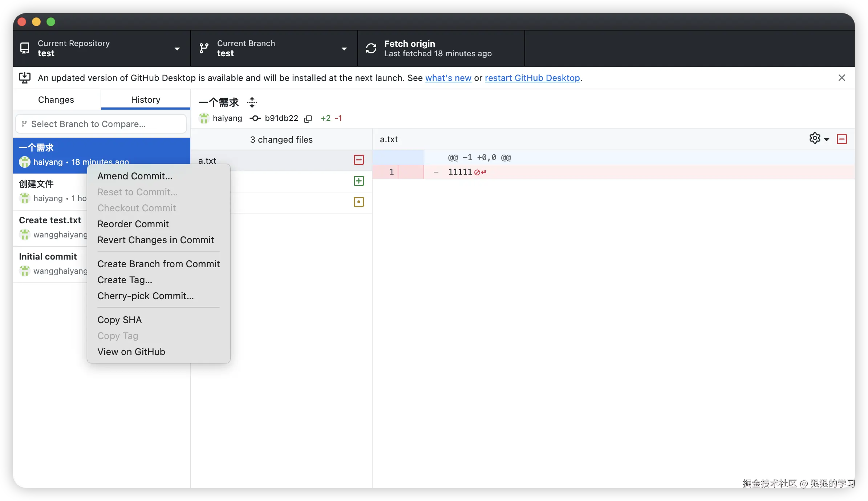Click the Select Branch to Compare field

[101, 124]
